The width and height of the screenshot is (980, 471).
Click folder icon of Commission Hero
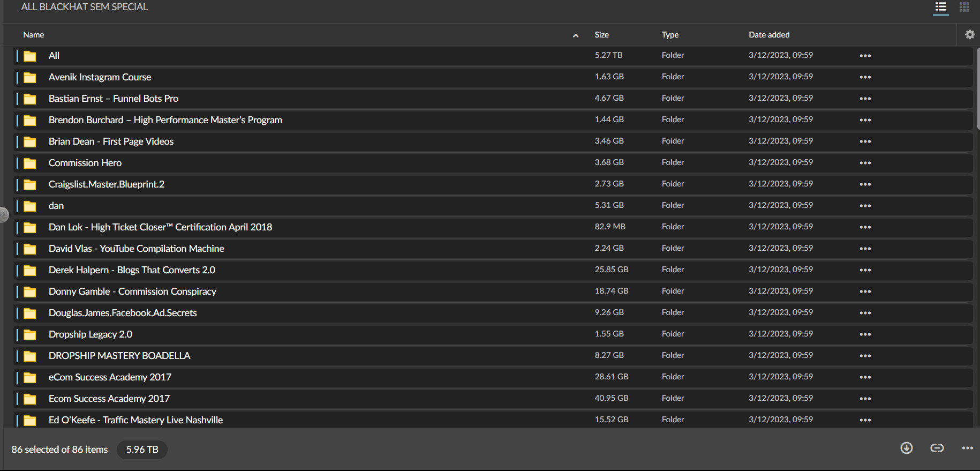(30, 163)
